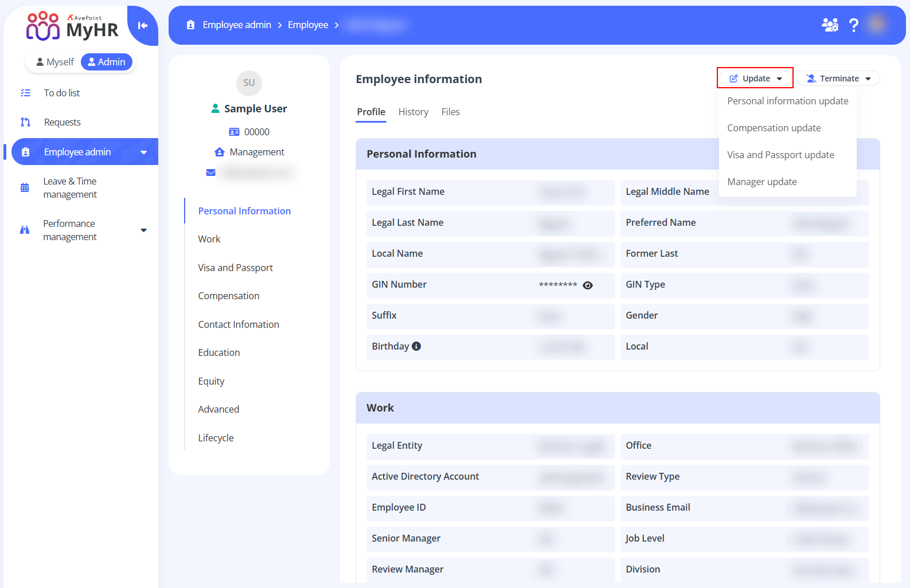Screen dimensions: 910x588
Task: Click the SU avatar circle
Action: [x=249, y=83]
